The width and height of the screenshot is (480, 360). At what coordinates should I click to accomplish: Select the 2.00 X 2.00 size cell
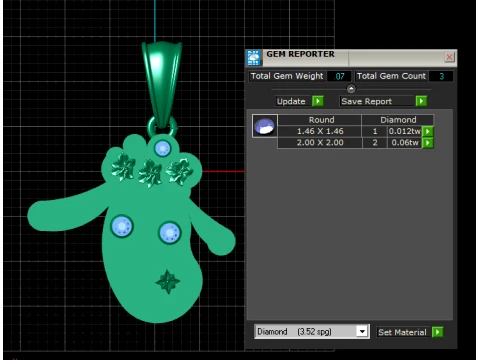point(320,143)
